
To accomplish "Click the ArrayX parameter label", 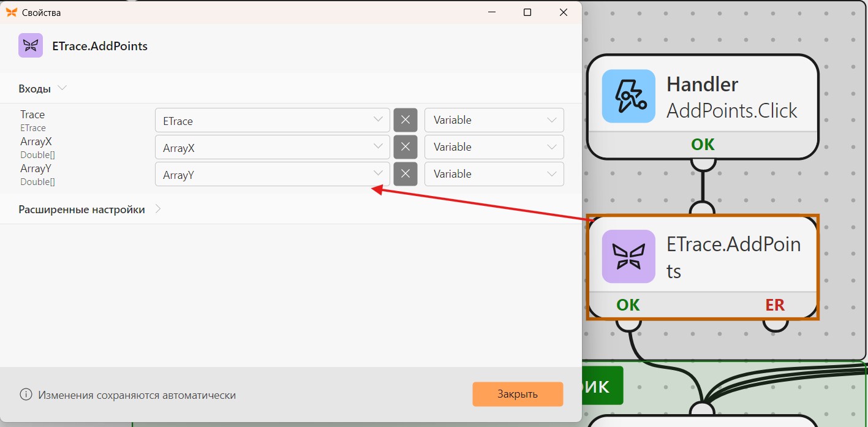I will tap(36, 142).
